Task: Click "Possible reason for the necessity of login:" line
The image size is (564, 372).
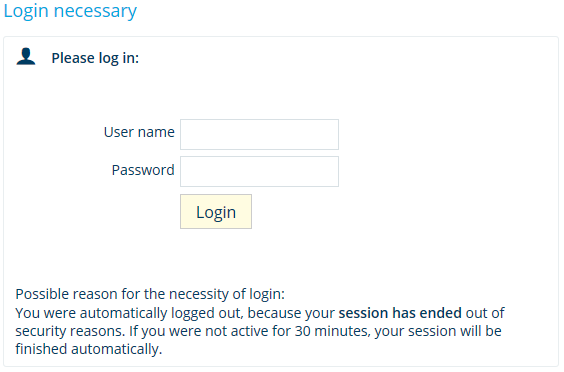Action: coord(150,294)
